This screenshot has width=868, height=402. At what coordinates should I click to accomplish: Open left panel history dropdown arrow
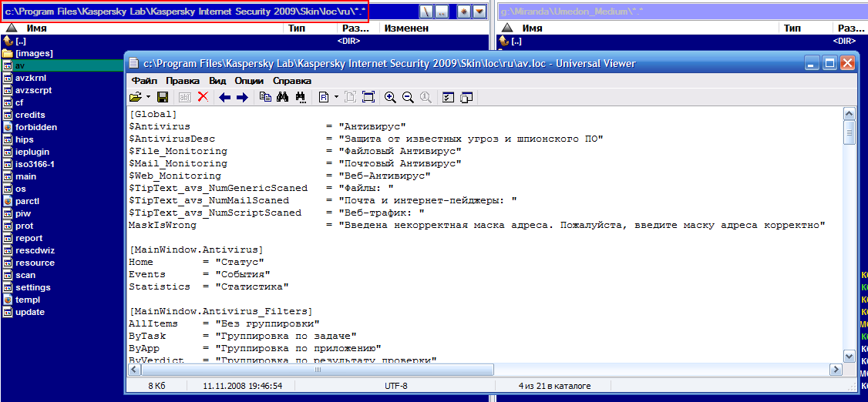point(479,12)
